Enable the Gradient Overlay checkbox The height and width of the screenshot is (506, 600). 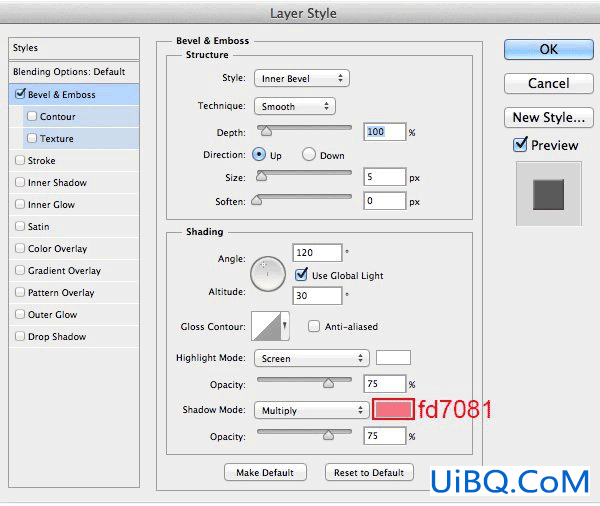20,270
